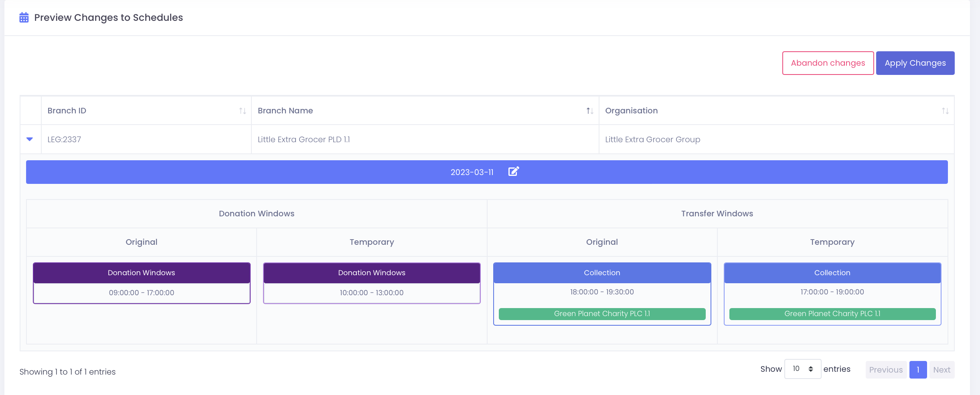
Task: Select the original Donation Windows card header
Action: pos(142,273)
